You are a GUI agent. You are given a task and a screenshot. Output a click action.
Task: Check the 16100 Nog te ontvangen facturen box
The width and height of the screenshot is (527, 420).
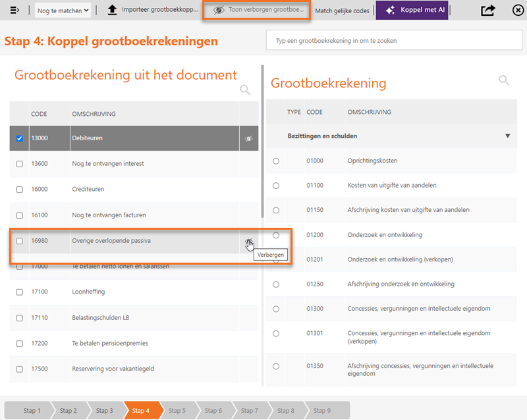(20, 215)
